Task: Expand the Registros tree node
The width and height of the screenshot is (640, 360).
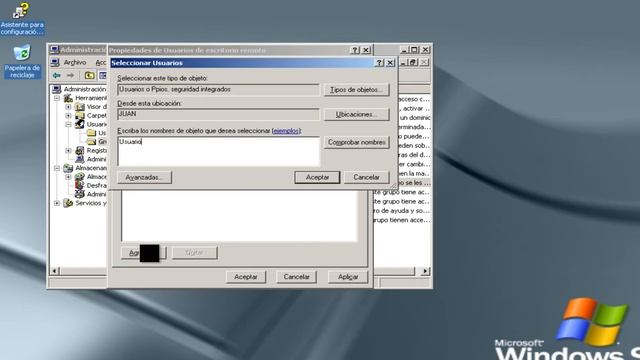Action: pyautogui.click(x=68, y=151)
